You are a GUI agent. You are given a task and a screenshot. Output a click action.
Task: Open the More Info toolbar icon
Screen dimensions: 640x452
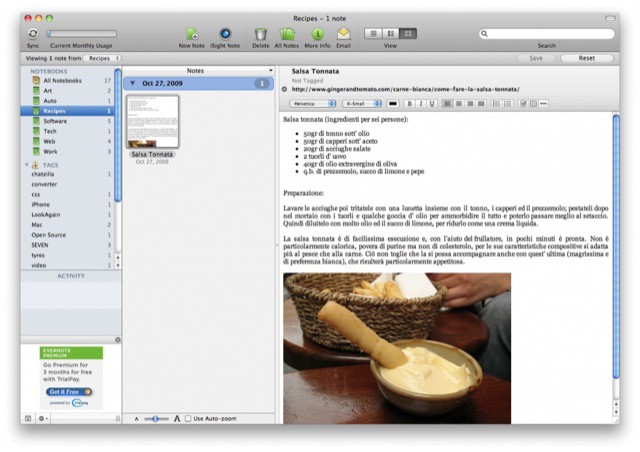click(318, 34)
